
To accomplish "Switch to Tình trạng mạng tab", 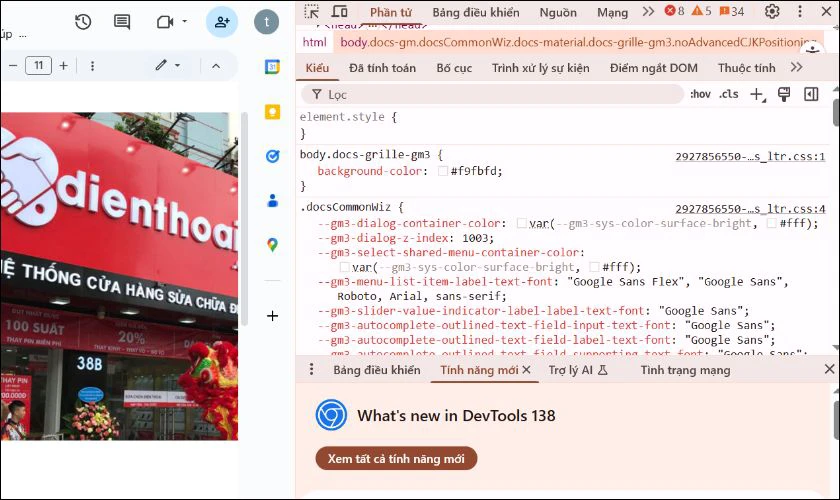I will [685, 370].
